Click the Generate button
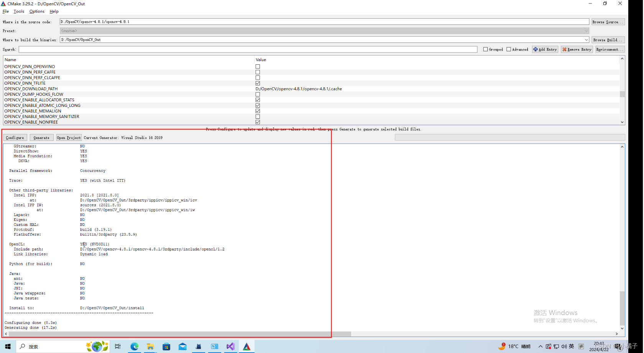Viewport: 644px width, 353px height. [41, 137]
